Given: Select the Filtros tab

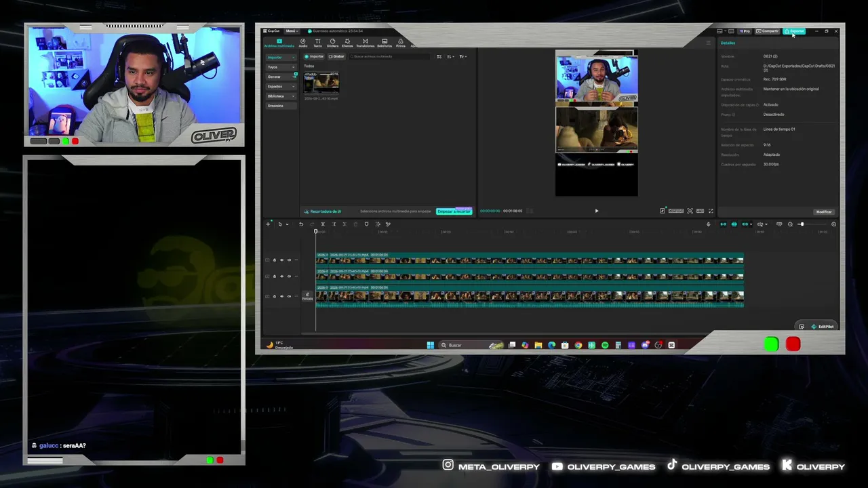Looking at the screenshot, I should [401, 43].
